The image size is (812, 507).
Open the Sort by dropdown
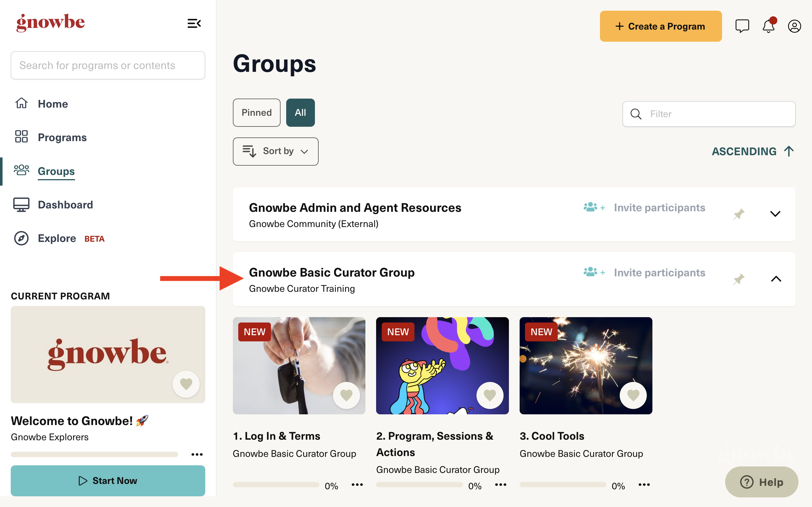275,151
